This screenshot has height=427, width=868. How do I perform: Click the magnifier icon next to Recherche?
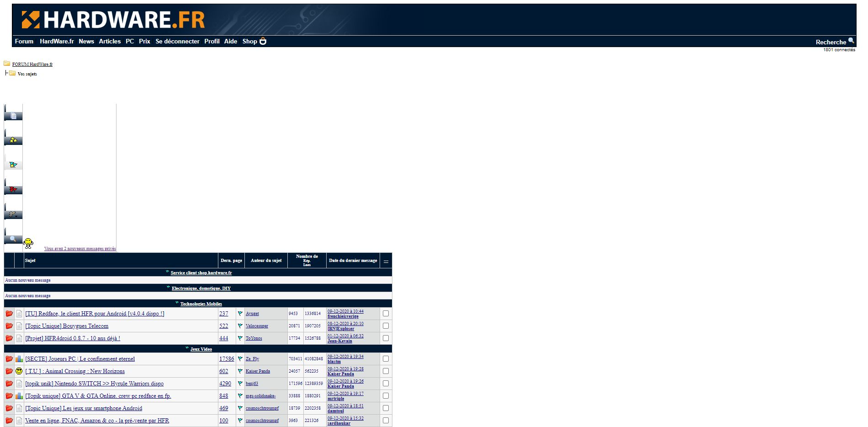tap(851, 40)
